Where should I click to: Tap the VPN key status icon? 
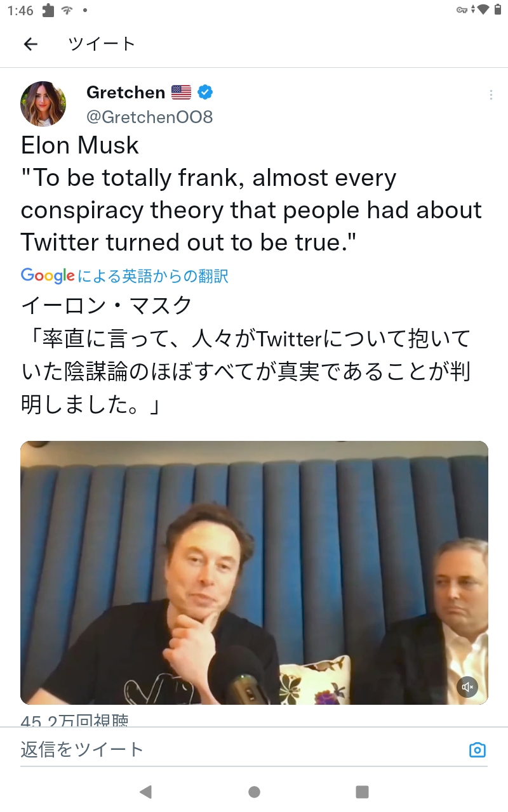462,10
